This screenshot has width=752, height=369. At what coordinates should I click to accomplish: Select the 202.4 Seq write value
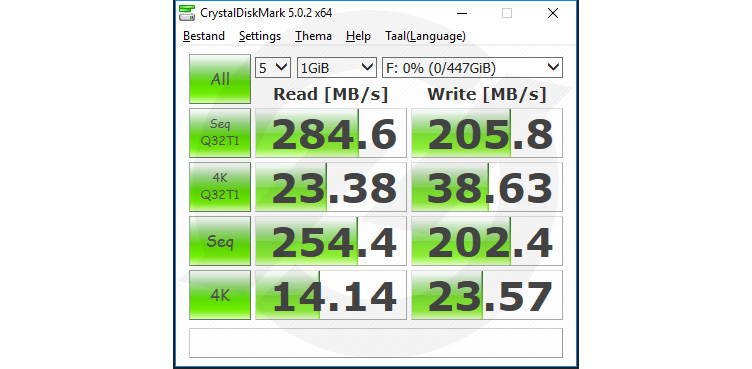coord(487,241)
